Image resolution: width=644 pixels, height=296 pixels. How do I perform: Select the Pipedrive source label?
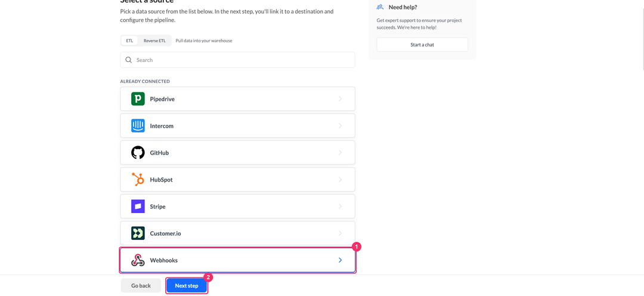(x=162, y=99)
